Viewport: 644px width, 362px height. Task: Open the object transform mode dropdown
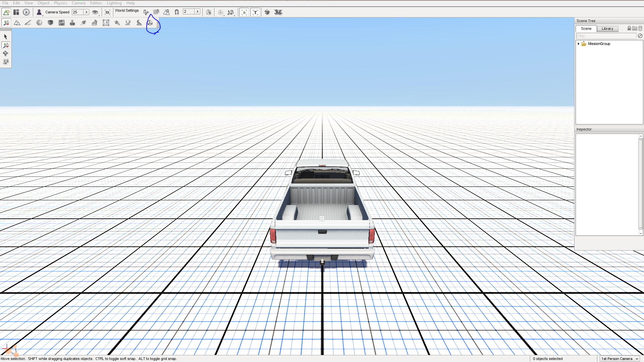(x=231, y=12)
